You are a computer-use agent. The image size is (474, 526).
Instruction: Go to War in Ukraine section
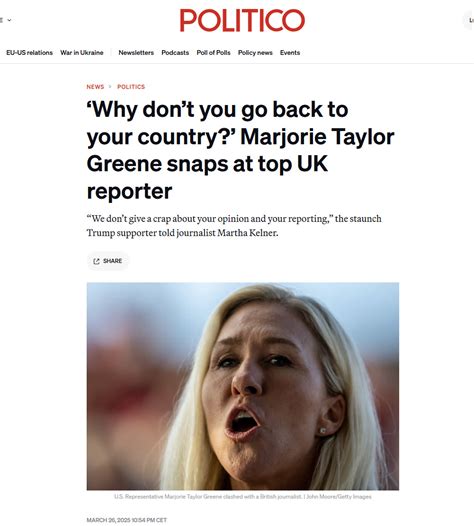(x=82, y=53)
